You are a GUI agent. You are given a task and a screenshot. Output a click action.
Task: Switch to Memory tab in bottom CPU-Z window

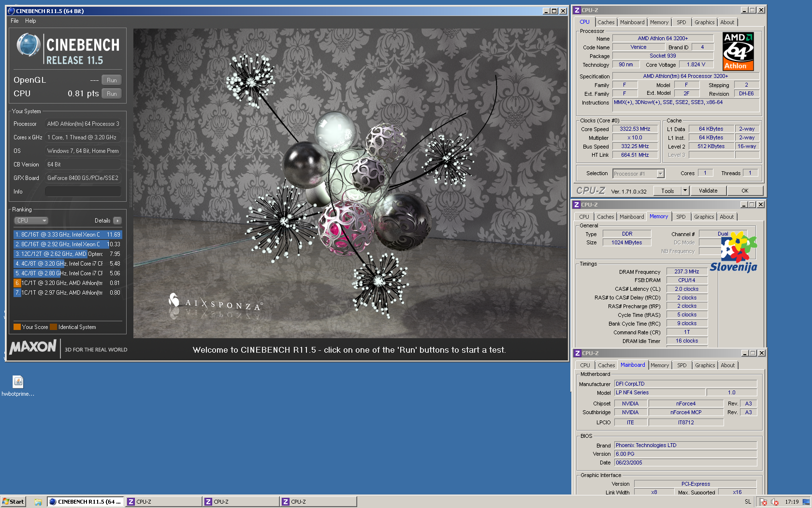coord(660,365)
